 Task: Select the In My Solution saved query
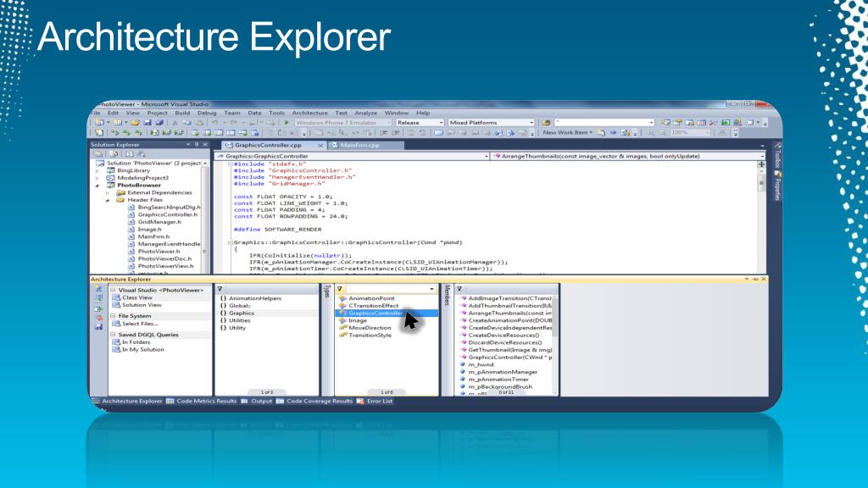pyautogui.click(x=142, y=350)
